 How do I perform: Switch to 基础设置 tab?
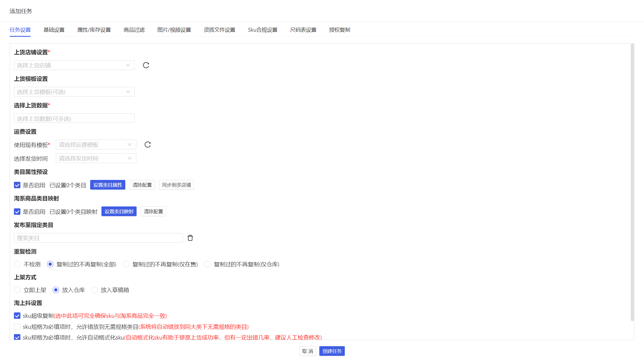coord(54,30)
